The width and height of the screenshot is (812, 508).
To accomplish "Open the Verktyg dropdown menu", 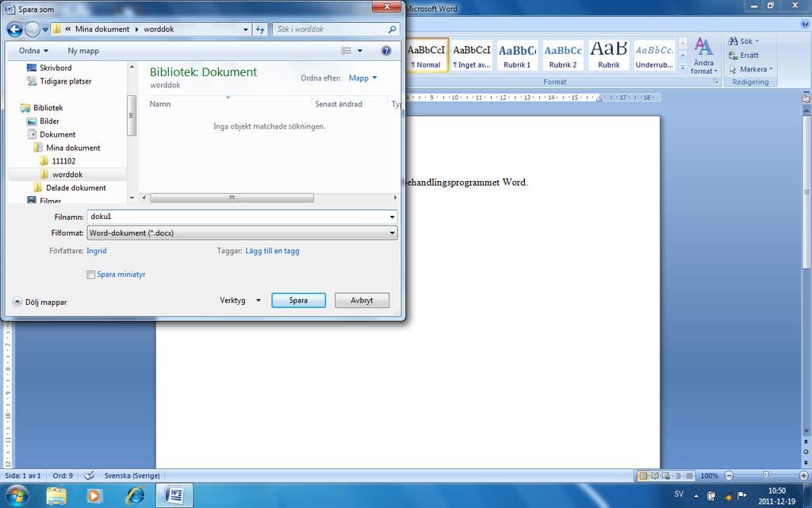I will (x=240, y=300).
